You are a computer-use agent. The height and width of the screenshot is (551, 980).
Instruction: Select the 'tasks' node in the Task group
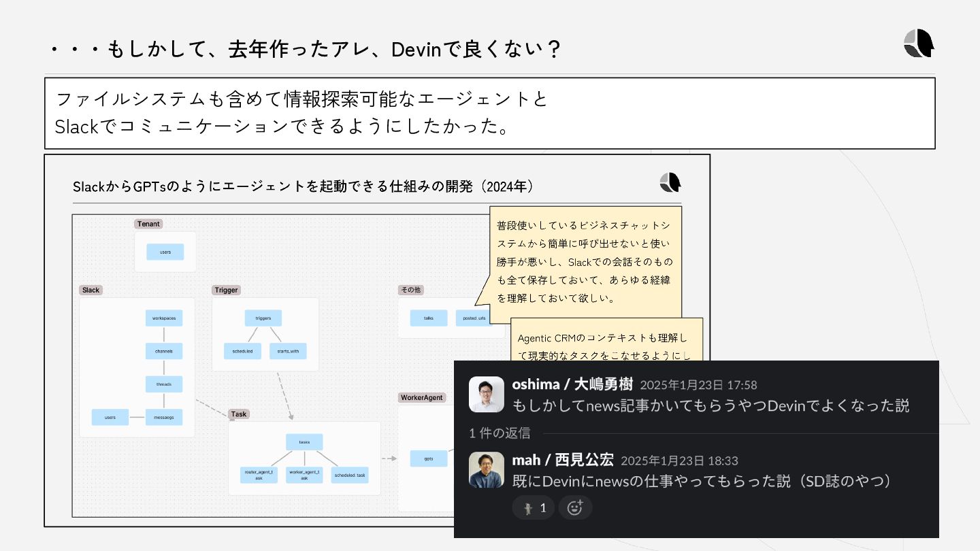tap(304, 442)
